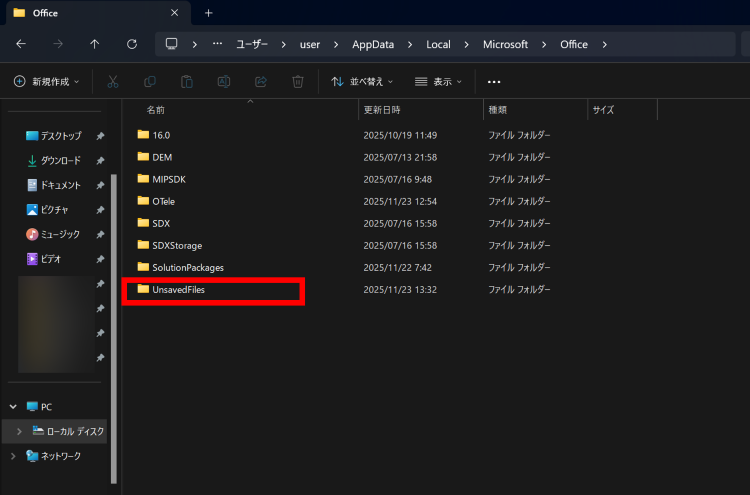Viewport: 750px width, 495px height.
Task: Go up one directory level
Action: pyautogui.click(x=94, y=44)
